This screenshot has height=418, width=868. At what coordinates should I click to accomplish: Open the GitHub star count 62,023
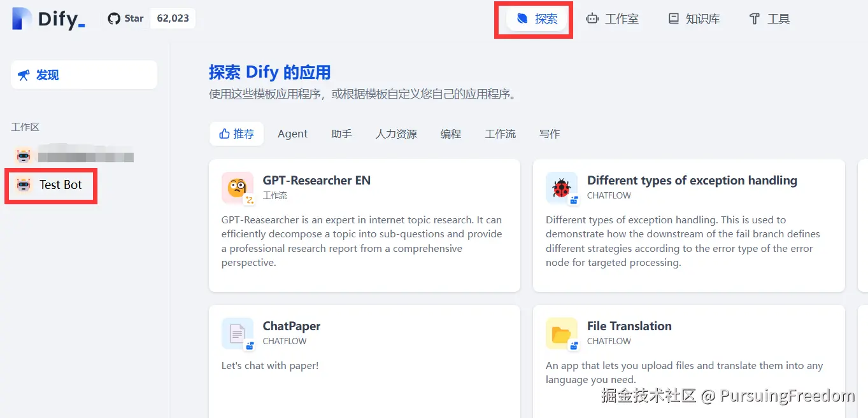click(173, 18)
